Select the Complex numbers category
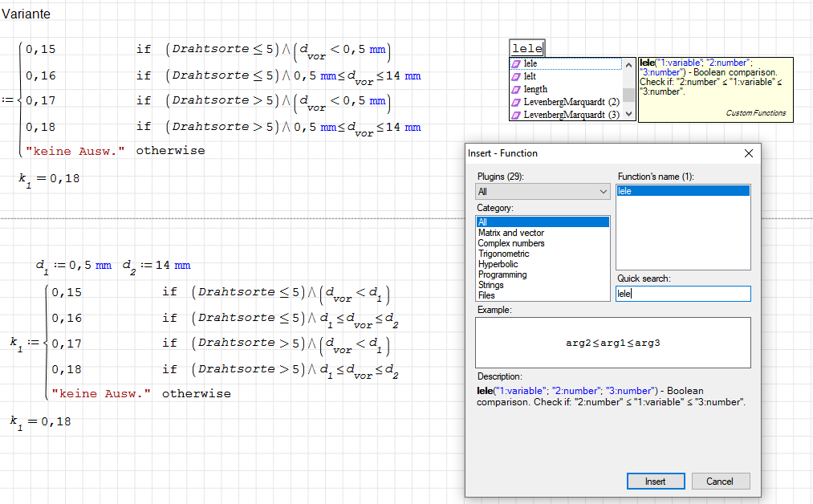This screenshot has width=813, height=504. click(x=511, y=243)
